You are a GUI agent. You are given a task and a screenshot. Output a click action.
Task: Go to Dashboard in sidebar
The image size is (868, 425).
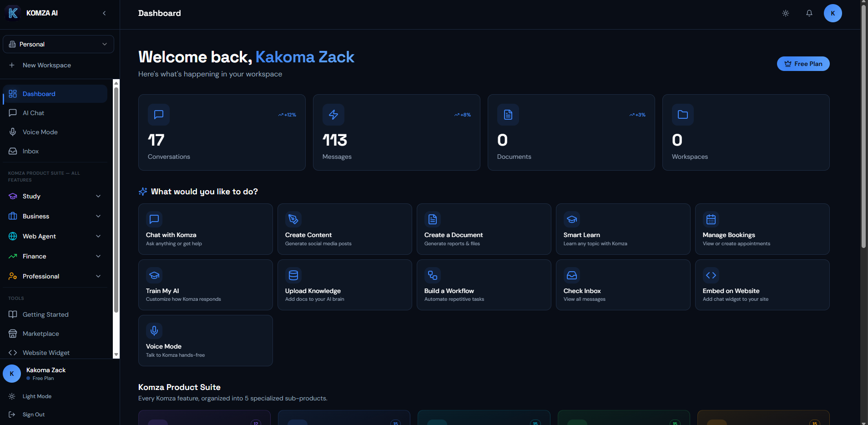click(56, 94)
